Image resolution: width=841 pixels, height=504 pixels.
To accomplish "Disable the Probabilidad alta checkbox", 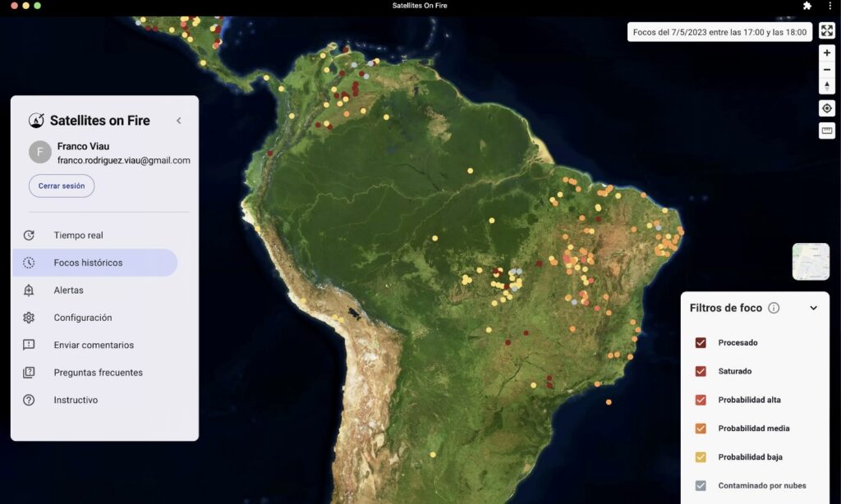I will coord(701,400).
